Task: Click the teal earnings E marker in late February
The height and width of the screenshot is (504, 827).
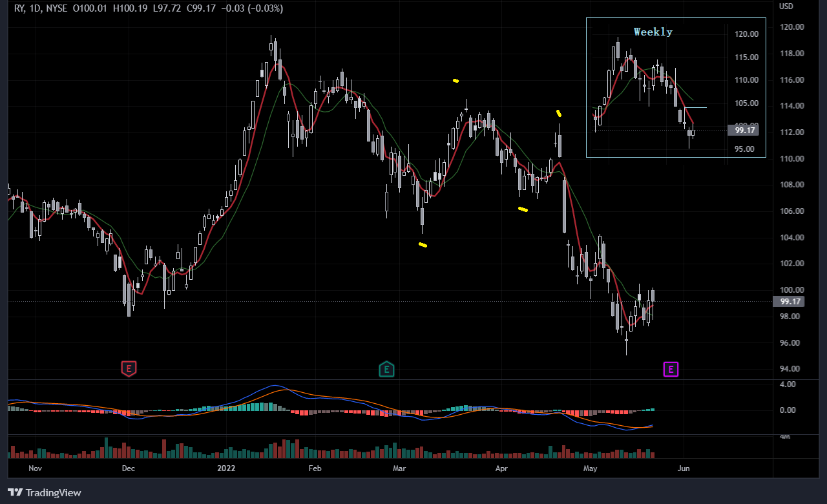Action: point(386,370)
